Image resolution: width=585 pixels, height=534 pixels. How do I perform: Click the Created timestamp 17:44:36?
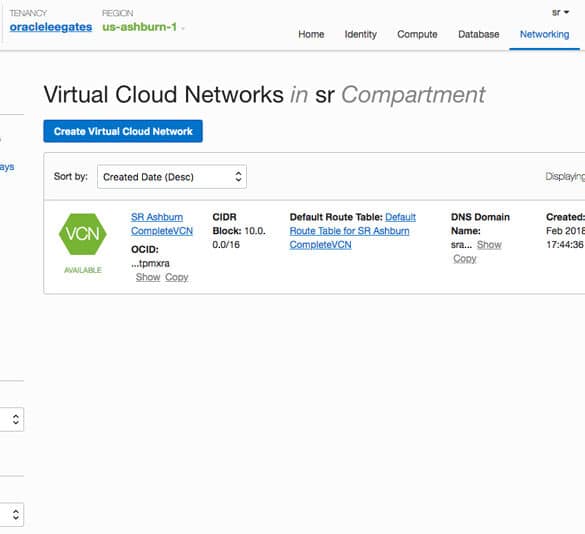tap(564, 245)
